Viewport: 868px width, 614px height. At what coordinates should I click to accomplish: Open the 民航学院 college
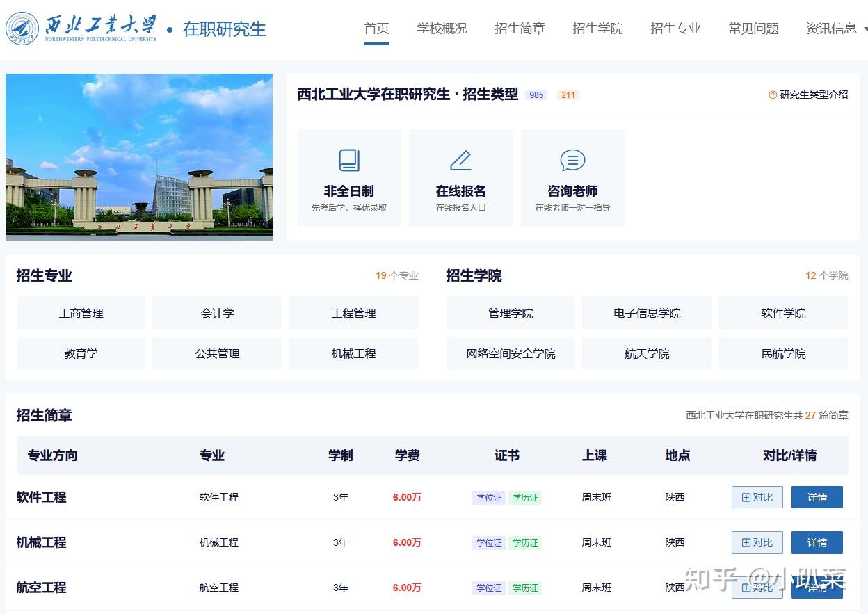coord(783,354)
